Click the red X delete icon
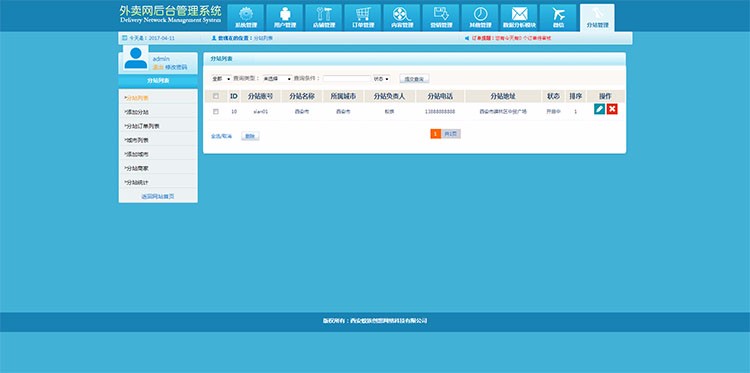The height and width of the screenshot is (373, 750). [x=612, y=109]
